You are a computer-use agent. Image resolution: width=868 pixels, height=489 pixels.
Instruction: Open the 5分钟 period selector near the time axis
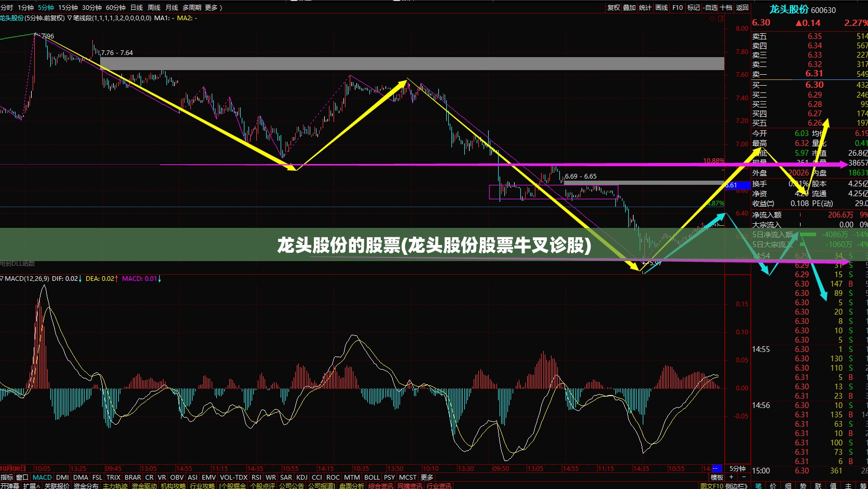pyautogui.click(x=737, y=468)
